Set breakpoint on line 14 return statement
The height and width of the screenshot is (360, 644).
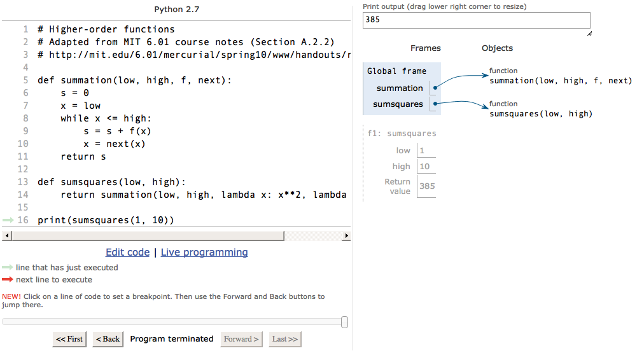203,195
